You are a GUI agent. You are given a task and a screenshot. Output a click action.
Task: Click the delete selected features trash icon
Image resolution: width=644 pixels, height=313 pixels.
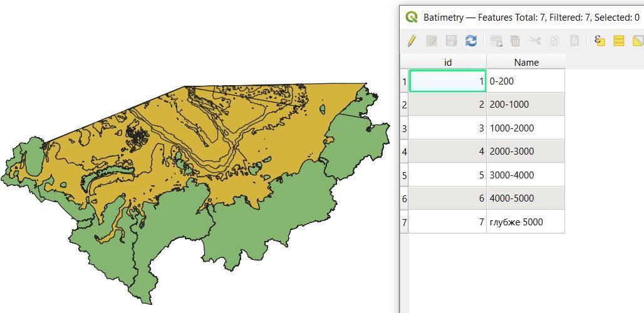coord(515,41)
